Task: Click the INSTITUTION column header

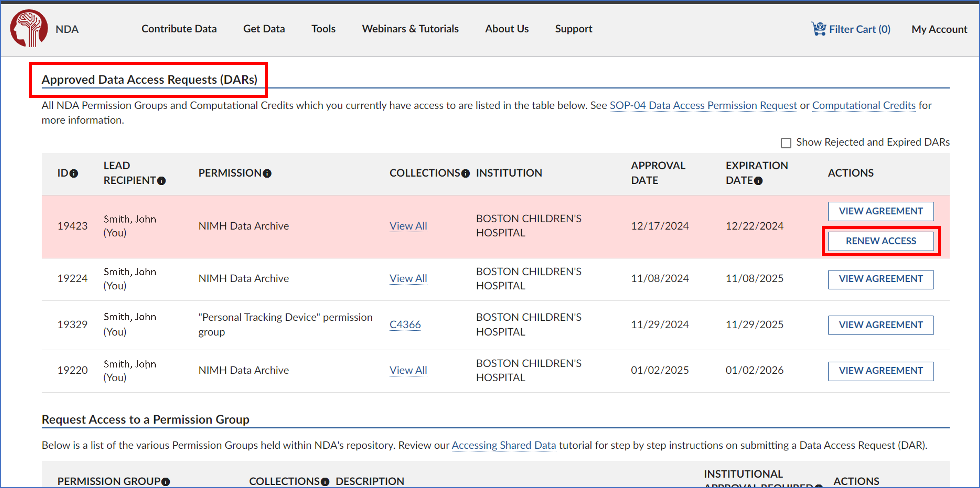Action: tap(509, 173)
